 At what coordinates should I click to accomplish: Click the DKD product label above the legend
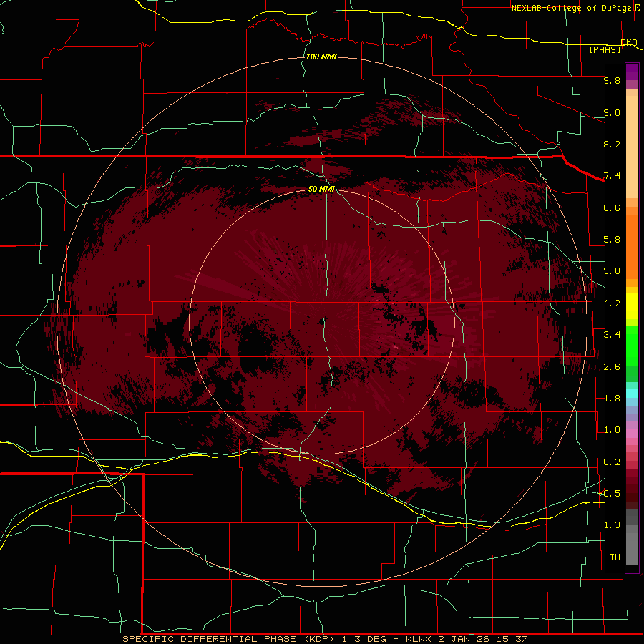point(629,42)
